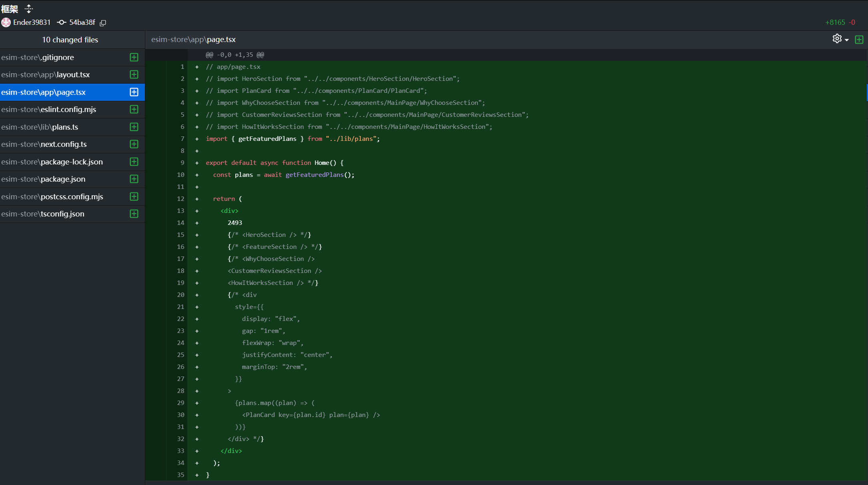Open the diff settings gear
Image resolution: width=868 pixels, height=485 pixels.
[x=837, y=39]
